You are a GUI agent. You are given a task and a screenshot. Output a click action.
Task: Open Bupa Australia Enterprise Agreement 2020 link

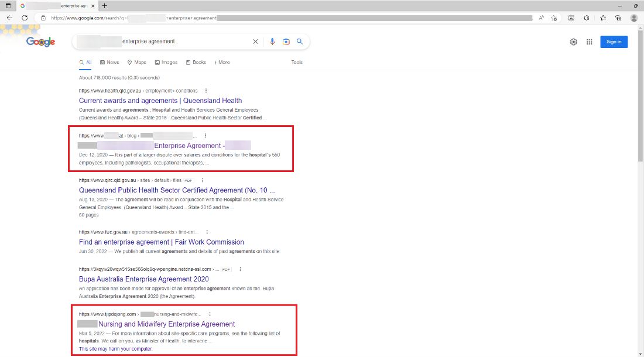tap(143, 279)
